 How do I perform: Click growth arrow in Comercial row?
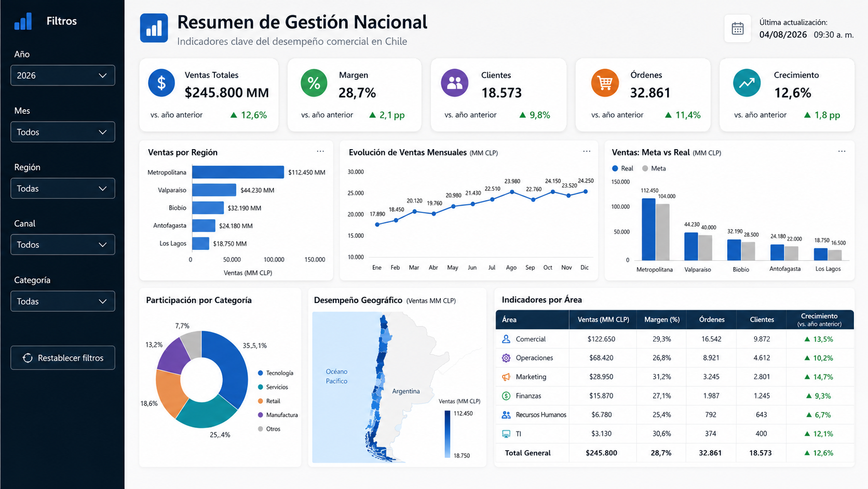[807, 339]
